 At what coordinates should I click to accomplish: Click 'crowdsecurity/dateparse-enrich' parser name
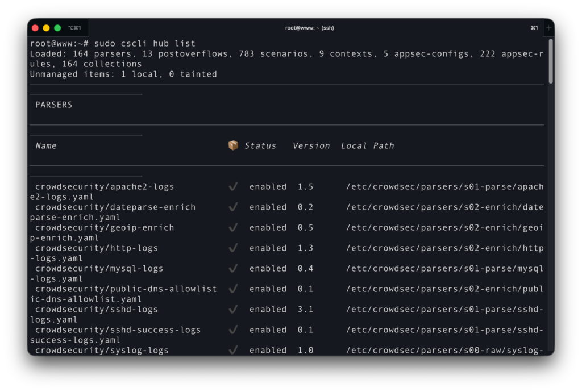115,207
